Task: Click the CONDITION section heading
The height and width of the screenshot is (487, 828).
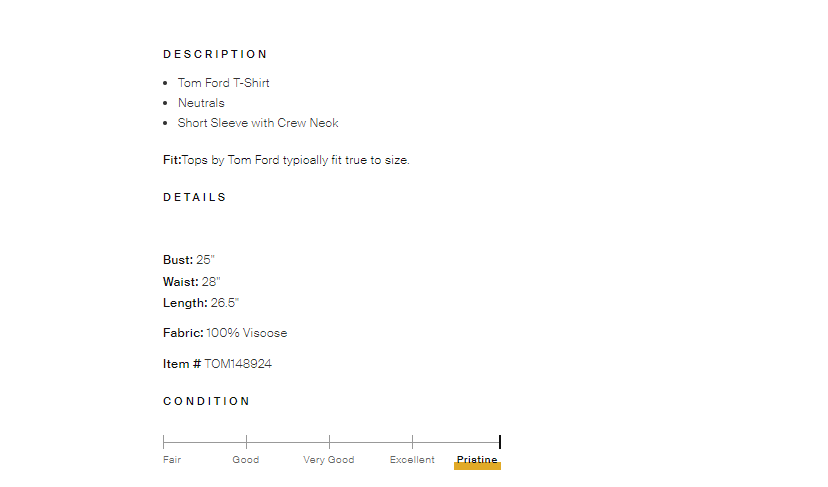Action: point(207,401)
